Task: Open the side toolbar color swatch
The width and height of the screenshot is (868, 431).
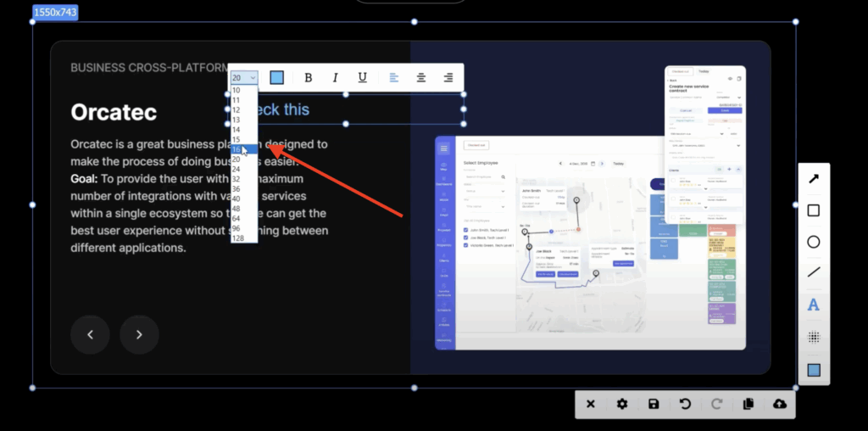Action: pyautogui.click(x=813, y=370)
